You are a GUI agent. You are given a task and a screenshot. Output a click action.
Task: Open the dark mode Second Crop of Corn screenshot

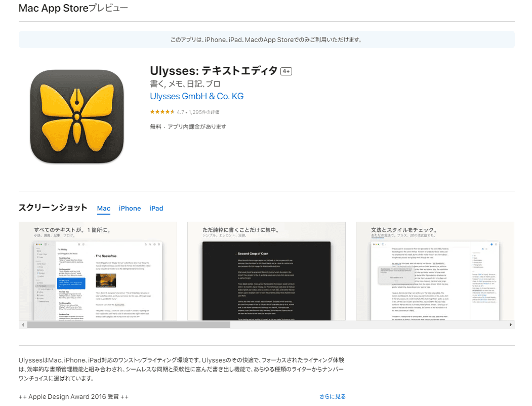click(x=266, y=271)
